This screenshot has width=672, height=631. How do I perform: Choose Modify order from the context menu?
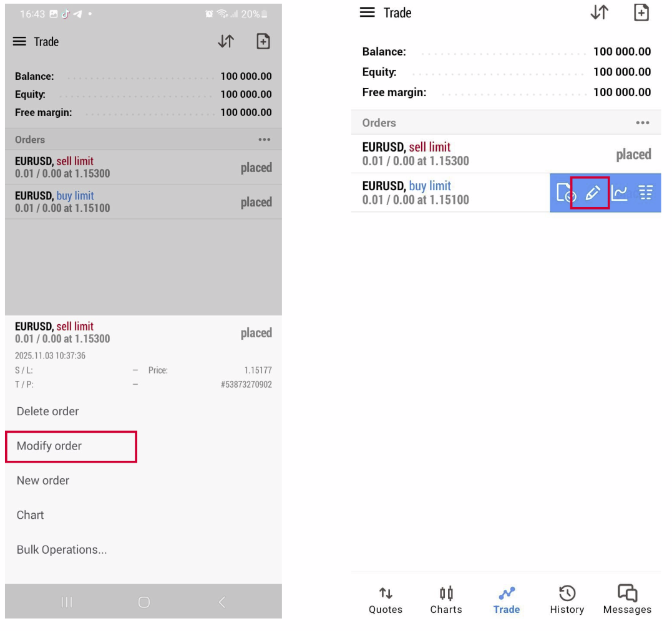pyautogui.click(x=49, y=446)
